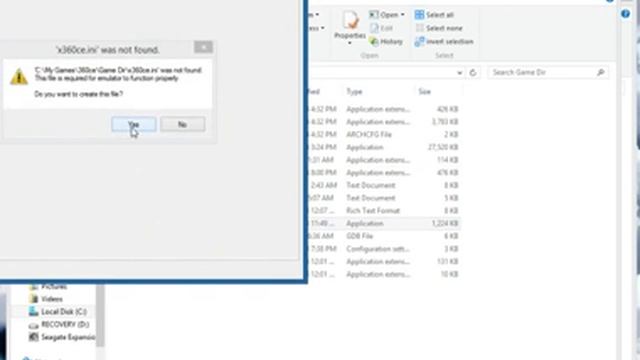The height and width of the screenshot is (360, 640).
Task: Click the search magnifier icon
Action: click(600, 73)
